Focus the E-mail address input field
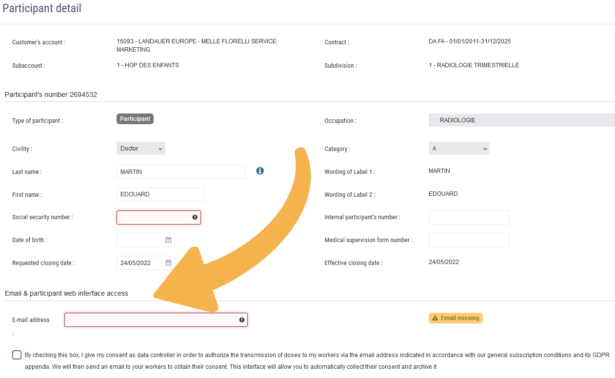 click(x=156, y=320)
